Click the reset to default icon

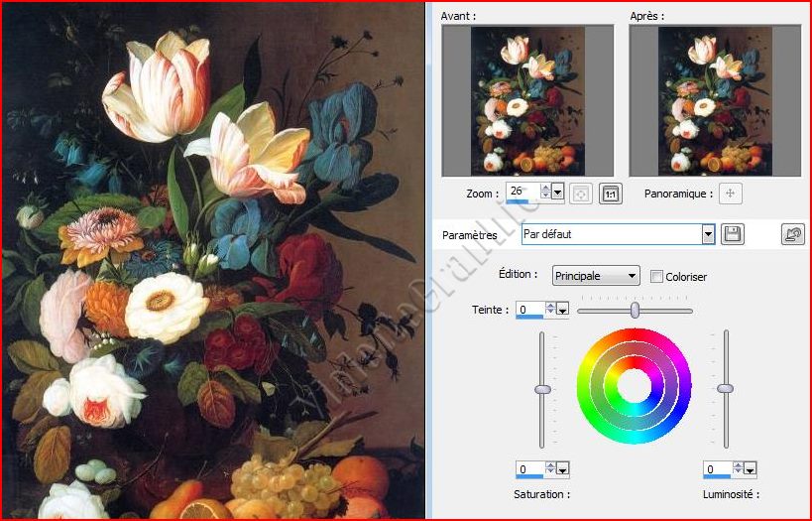coord(792,235)
